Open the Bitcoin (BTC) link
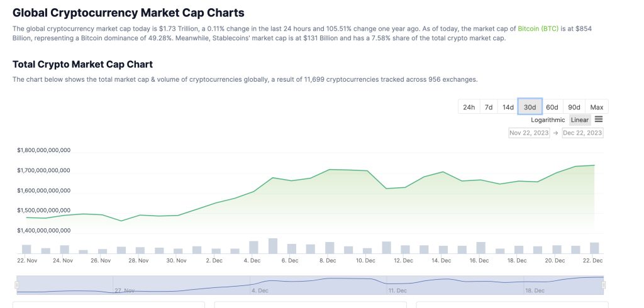Screen dimensions: 644x308 tap(538, 29)
